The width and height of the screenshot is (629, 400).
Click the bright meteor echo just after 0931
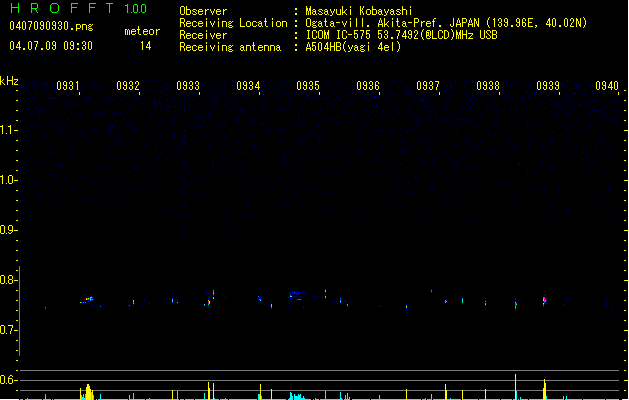click(x=88, y=299)
